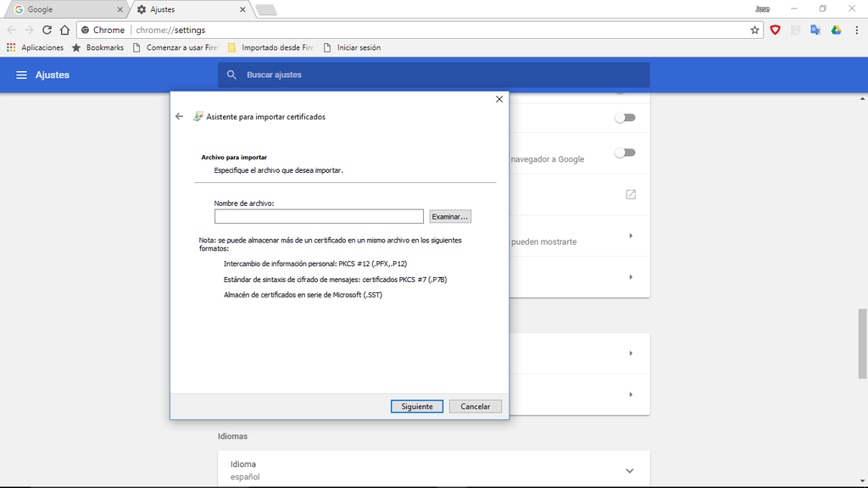868x488 pixels.
Task: Click Cancelar in the wizard
Action: [476, 407]
